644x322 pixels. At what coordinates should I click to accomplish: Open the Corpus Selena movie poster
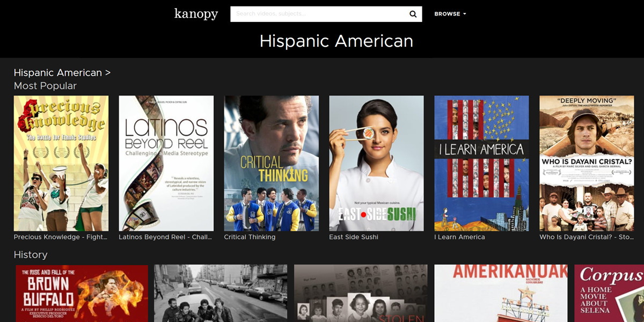609,292
